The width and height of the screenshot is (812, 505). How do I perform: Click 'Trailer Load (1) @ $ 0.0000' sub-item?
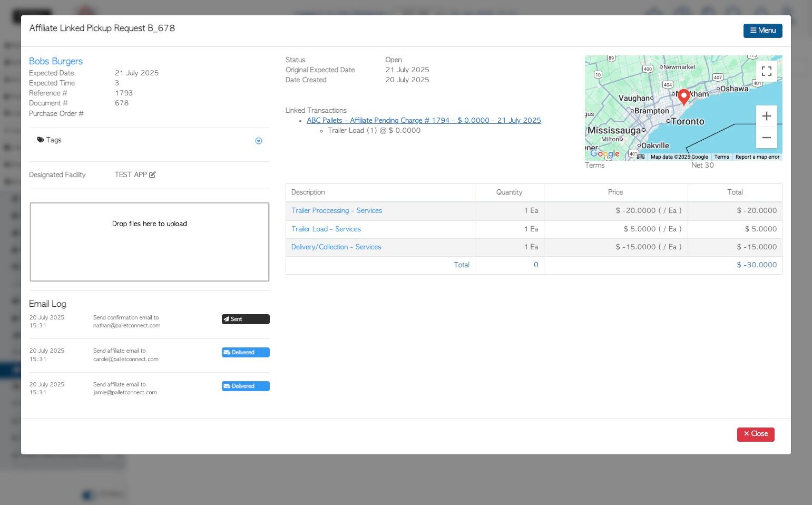(374, 130)
